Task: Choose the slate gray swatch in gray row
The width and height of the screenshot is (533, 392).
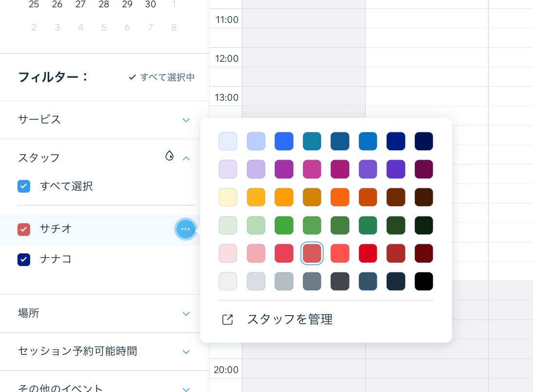Action: pos(312,281)
